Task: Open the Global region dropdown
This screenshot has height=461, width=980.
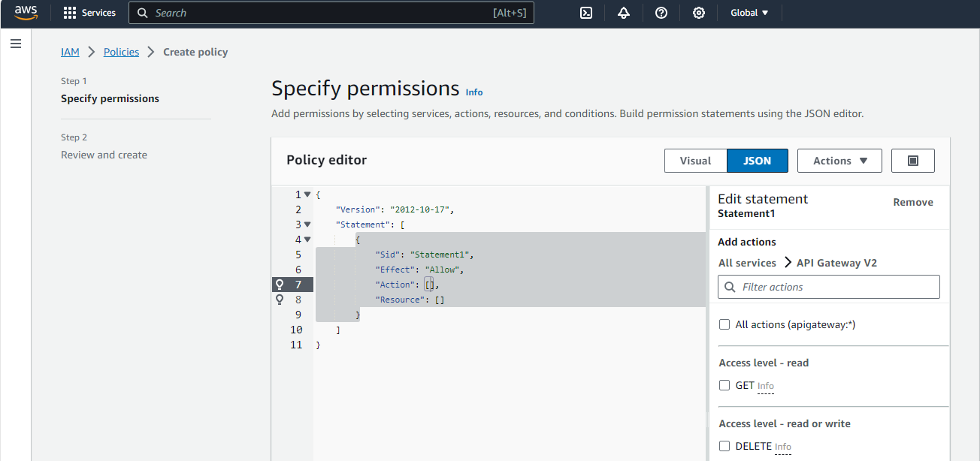Action: point(749,13)
